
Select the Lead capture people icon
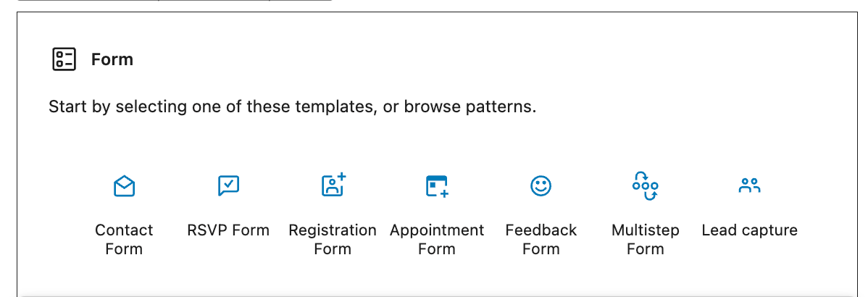point(749,186)
